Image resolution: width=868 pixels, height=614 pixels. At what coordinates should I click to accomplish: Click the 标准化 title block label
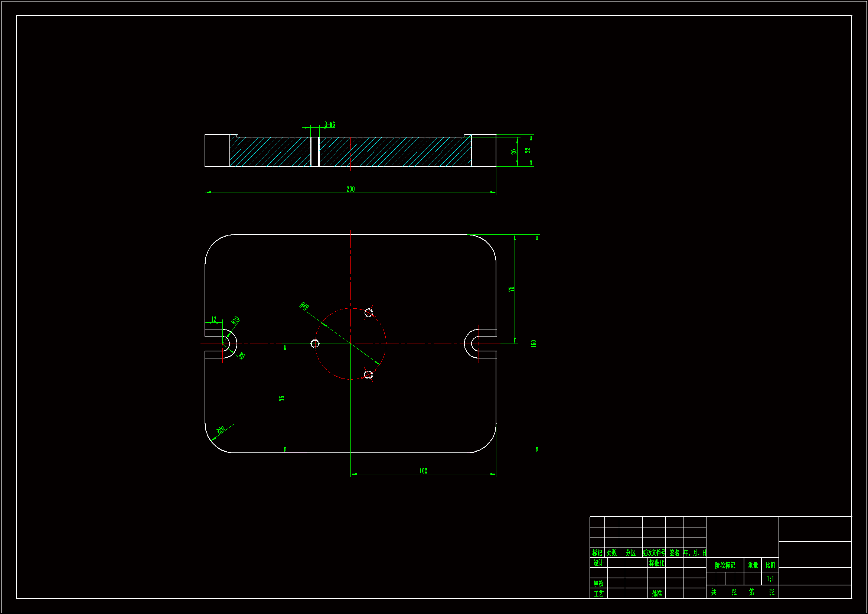point(657,563)
